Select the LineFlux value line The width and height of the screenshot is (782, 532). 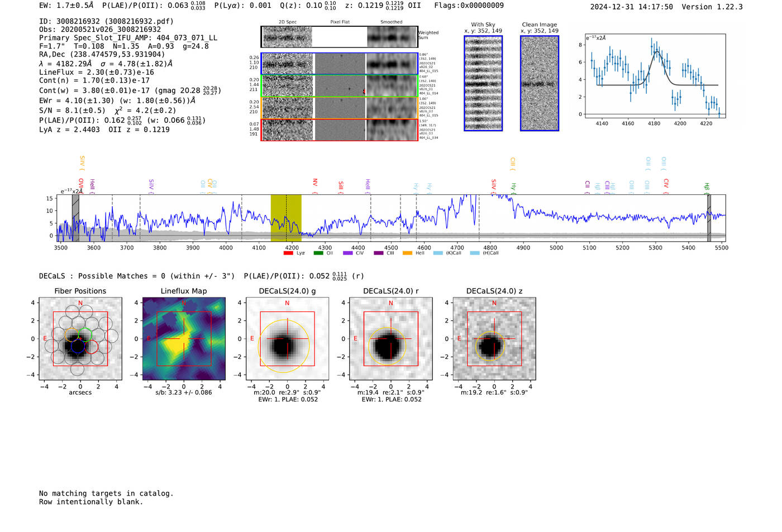click(97, 72)
